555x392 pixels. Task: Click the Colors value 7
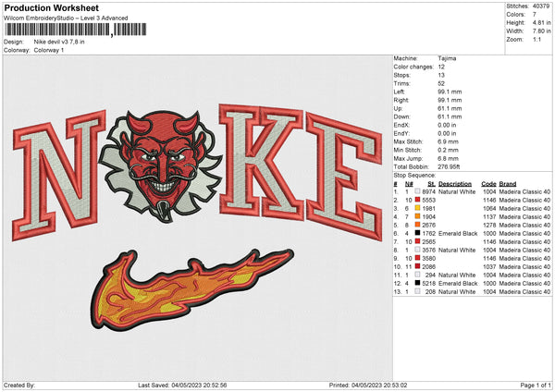(x=534, y=15)
